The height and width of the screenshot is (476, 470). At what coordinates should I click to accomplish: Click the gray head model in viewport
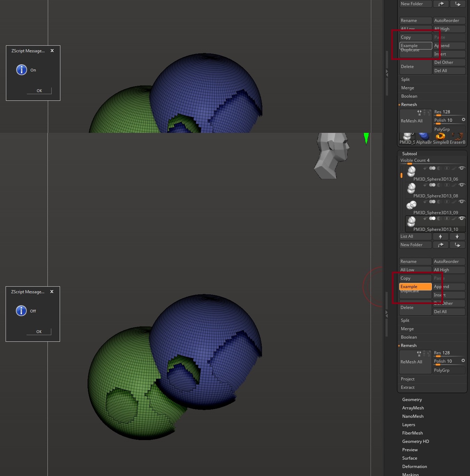pos(331,155)
